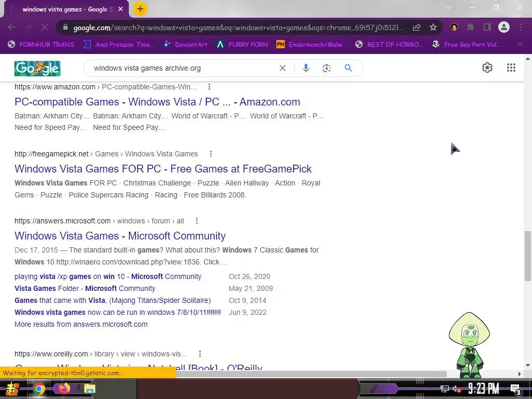Viewport: 532px width, 399px height.
Task: Open Chrome side panel
Action: tap(487, 27)
